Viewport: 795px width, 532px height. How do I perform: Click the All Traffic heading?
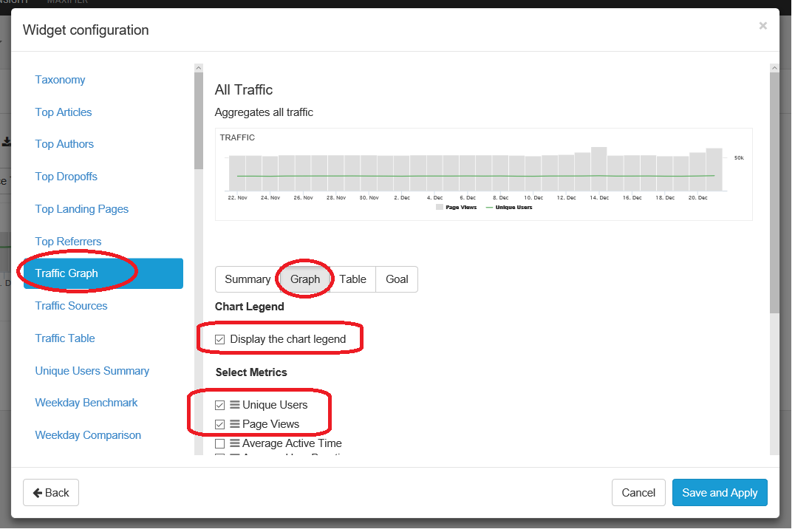point(245,90)
